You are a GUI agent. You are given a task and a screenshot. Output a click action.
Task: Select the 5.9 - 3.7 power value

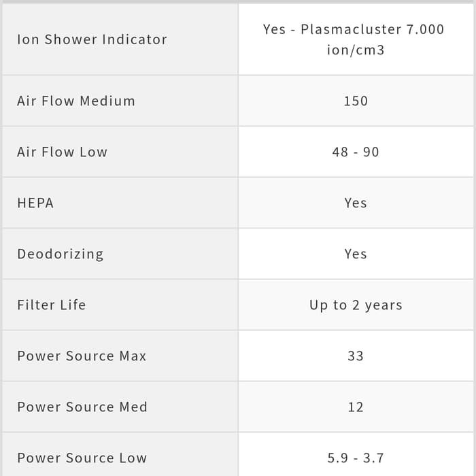point(356,458)
